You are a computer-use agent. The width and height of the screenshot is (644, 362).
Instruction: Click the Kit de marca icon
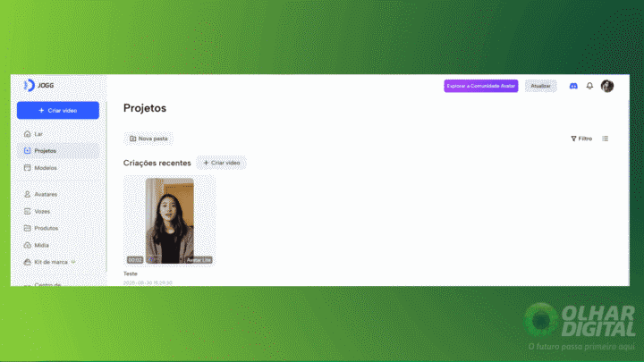[27, 262]
